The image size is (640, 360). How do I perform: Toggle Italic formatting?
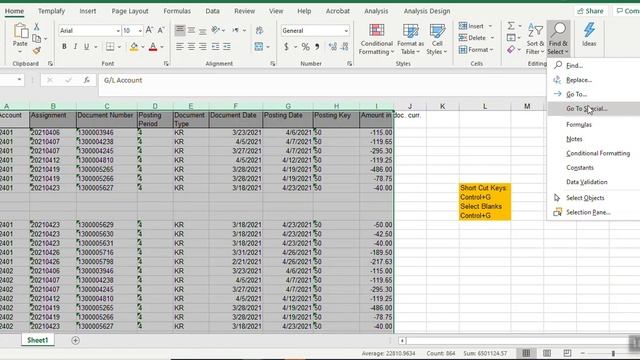click(x=75, y=47)
